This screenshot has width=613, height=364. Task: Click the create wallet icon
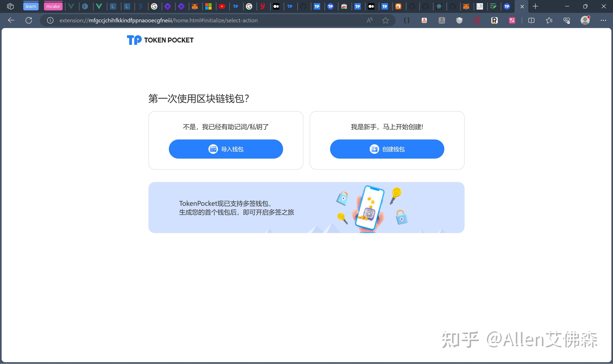pos(374,149)
